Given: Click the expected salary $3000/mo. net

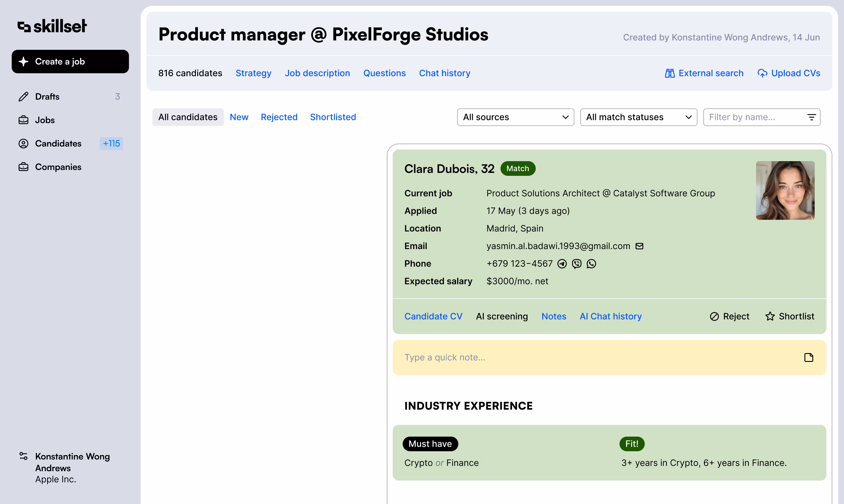Looking at the screenshot, I should [517, 281].
